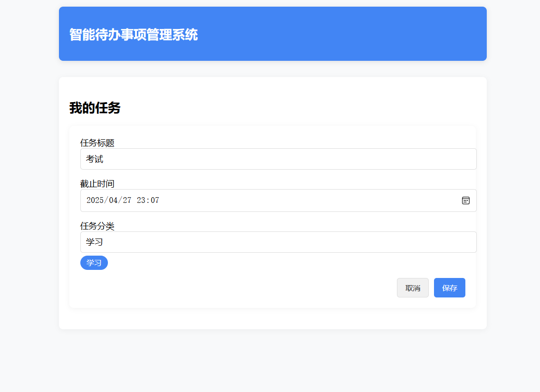Cancel editing with the 取消 button
The height and width of the screenshot is (392, 540).
point(413,288)
